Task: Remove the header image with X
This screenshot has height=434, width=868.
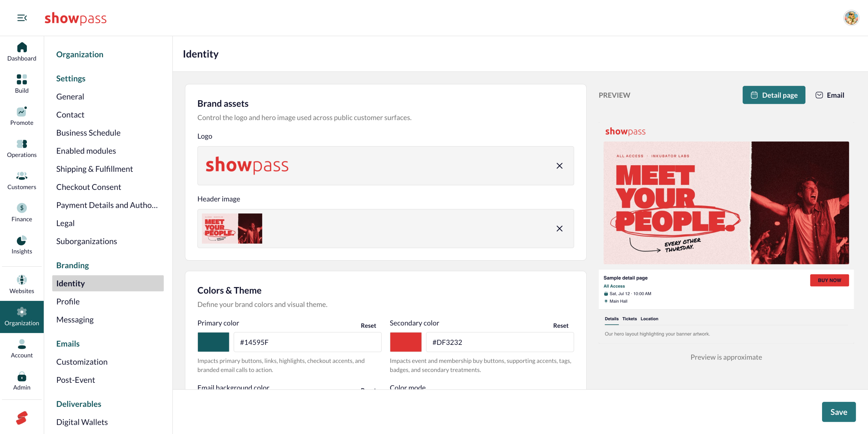Action: (x=559, y=228)
